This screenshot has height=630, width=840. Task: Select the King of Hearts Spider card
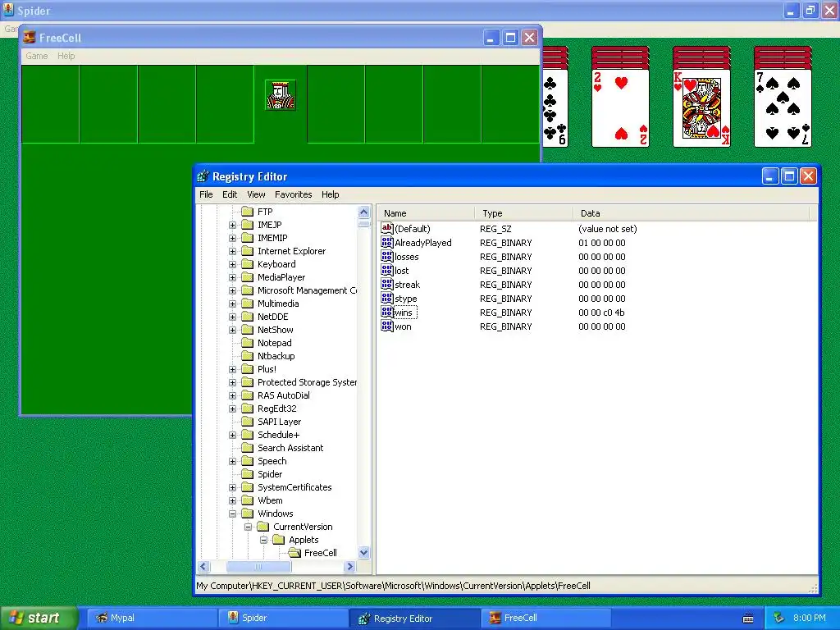pyautogui.click(x=701, y=108)
